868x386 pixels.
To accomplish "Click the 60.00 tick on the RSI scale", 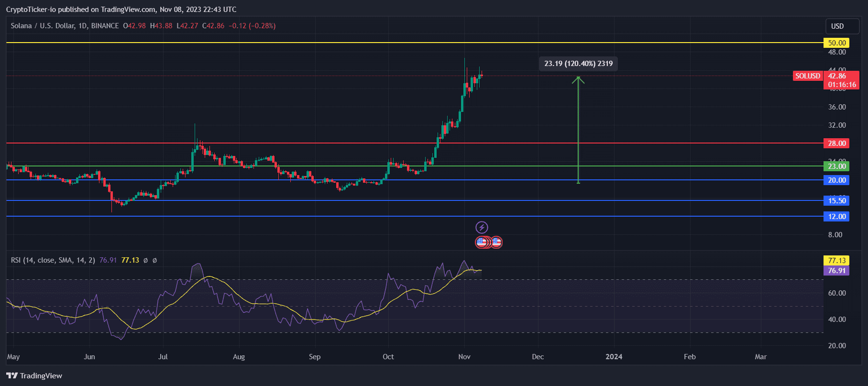I will [837, 293].
